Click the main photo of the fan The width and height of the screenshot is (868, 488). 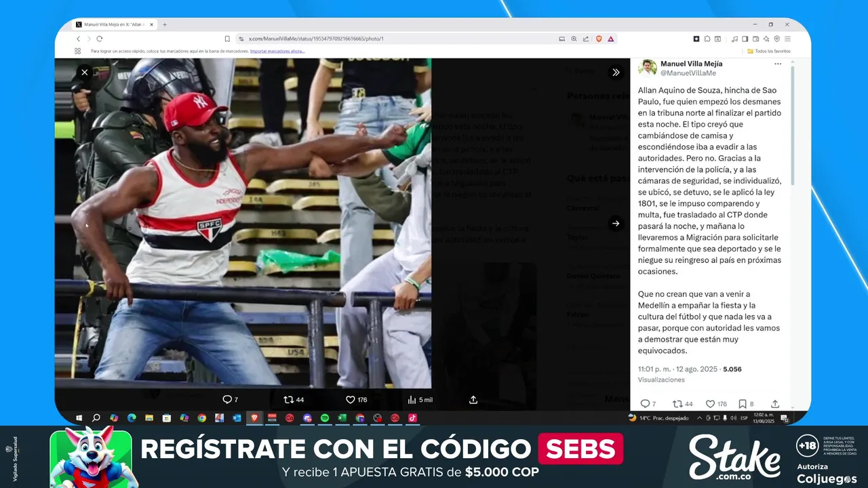click(x=243, y=223)
